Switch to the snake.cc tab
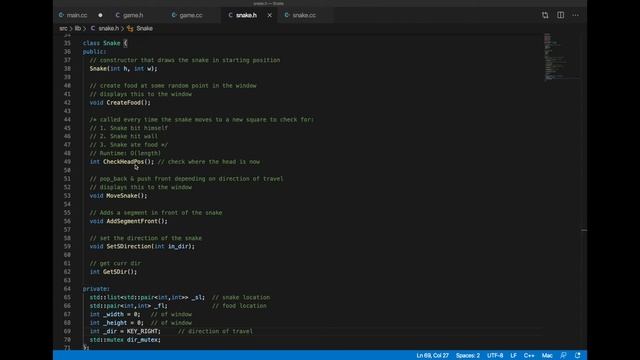The height and width of the screenshot is (360, 640). point(304,15)
